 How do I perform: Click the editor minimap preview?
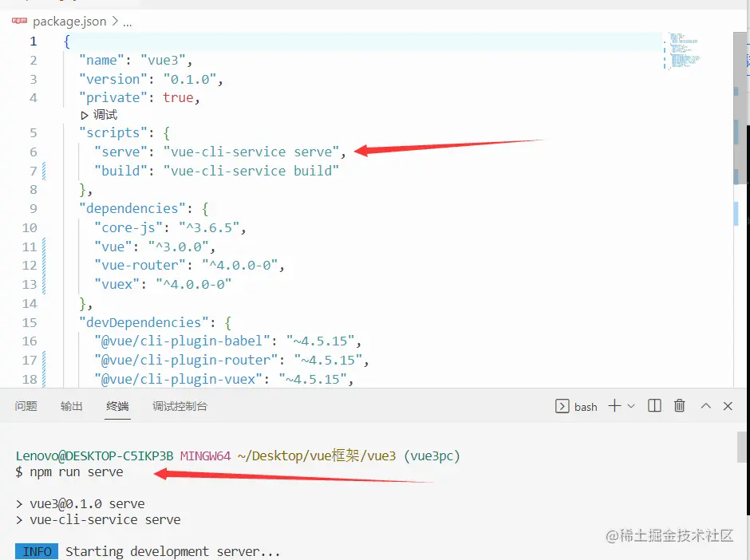point(683,51)
